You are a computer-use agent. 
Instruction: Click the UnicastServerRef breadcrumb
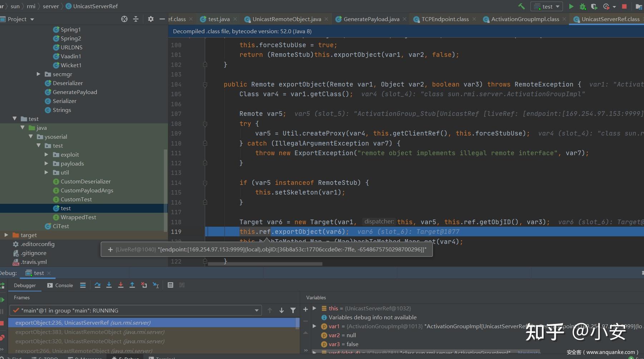[x=91, y=6]
